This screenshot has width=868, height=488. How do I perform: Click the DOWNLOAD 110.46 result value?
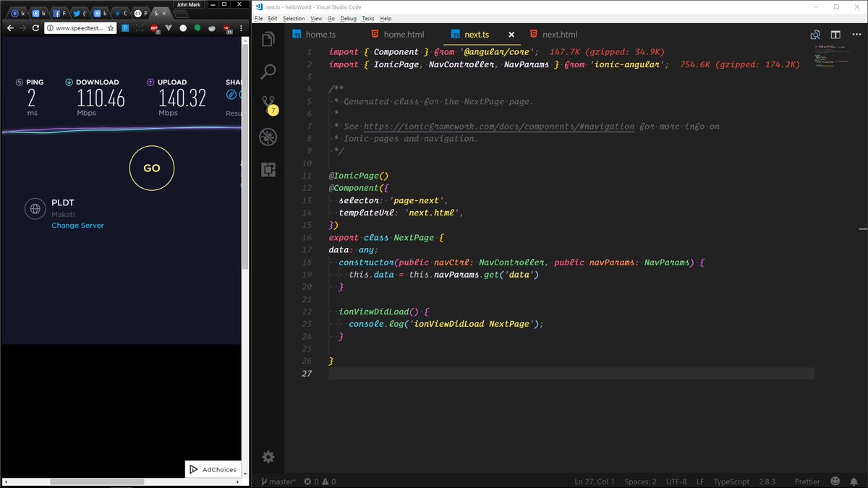101,98
